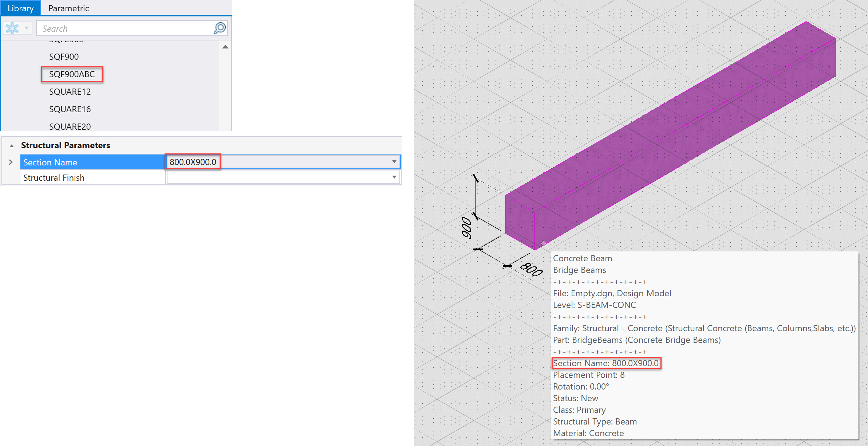
Task: Click the 900 height dimension text
Action: point(467,228)
